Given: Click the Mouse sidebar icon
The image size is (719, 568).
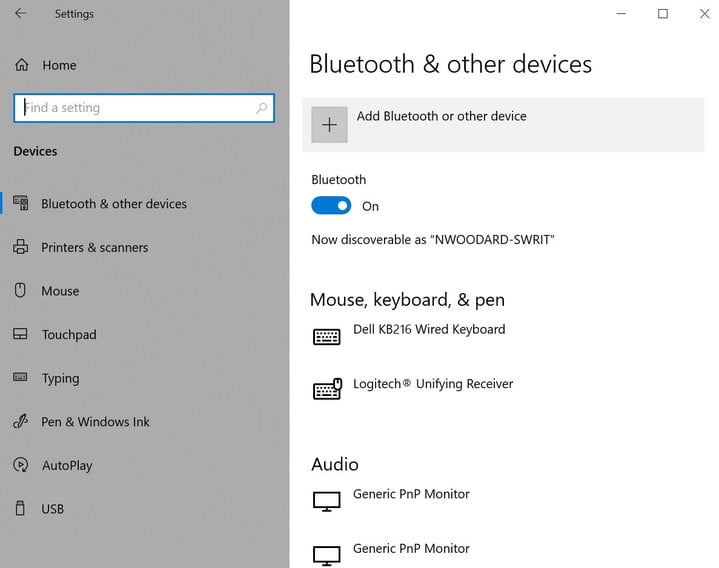Looking at the screenshot, I should (20, 290).
